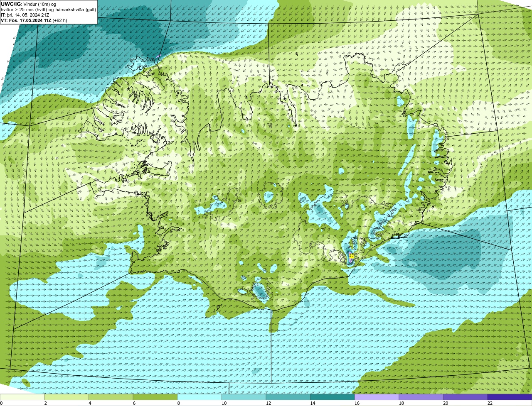532x406 pixels.
Task: Click the "(+62 h)" forecast offset text
Action: (x=60, y=20)
